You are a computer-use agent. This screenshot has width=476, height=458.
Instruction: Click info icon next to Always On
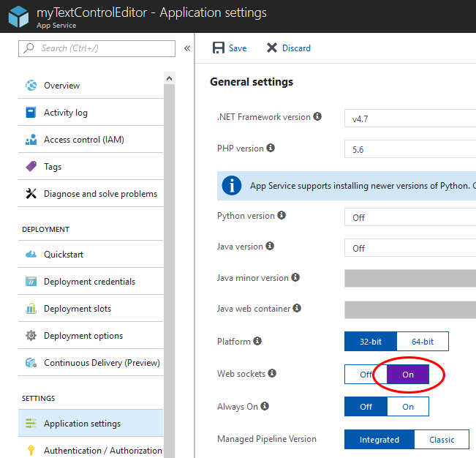265,406
